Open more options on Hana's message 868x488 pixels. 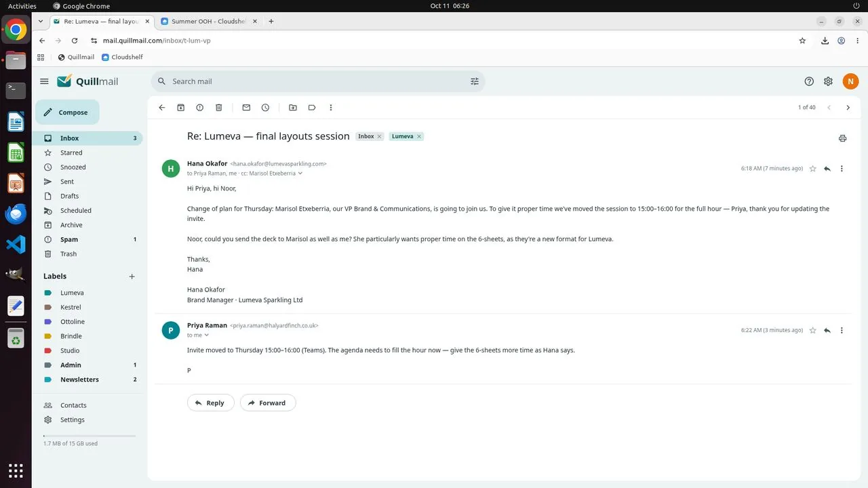842,169
